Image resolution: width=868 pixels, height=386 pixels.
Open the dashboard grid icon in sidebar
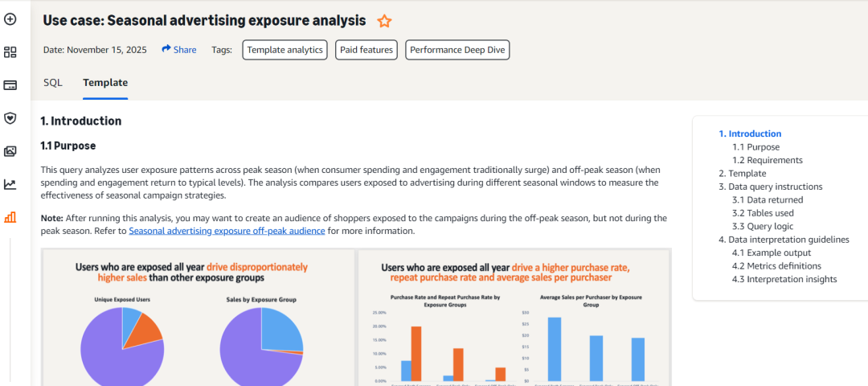[x=10, y=52]
